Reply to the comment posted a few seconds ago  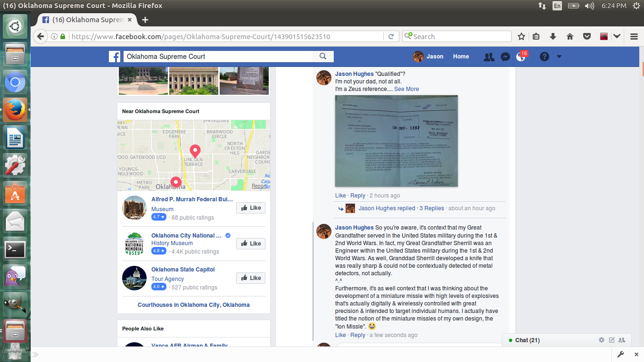pyautogui.click(x=358, y=335)
